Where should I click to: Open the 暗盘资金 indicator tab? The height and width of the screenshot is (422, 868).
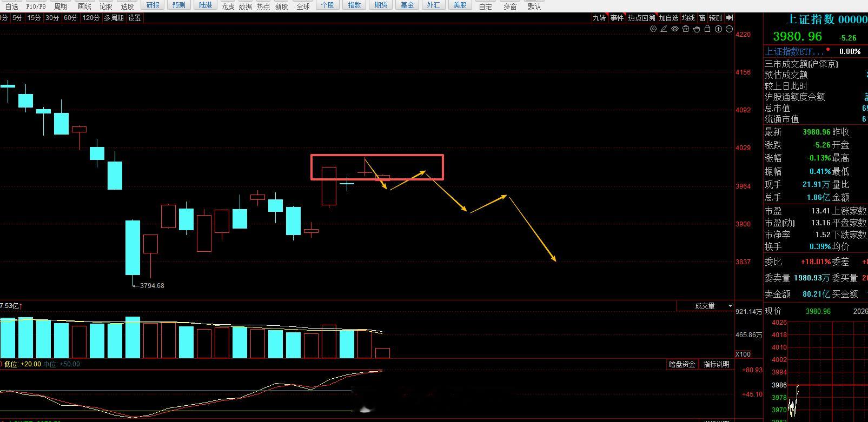pos(682,364)
